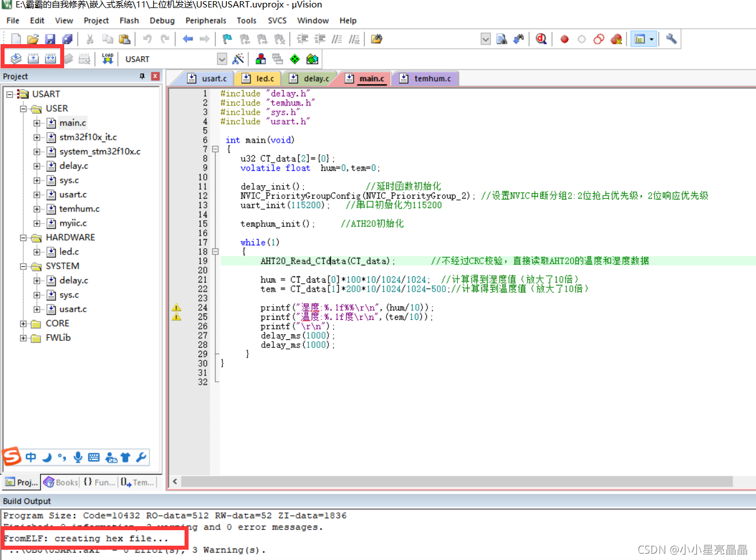Collapse the HARDWARE group
The height and width of the screenshot is (560, 756).
[23, 237]
